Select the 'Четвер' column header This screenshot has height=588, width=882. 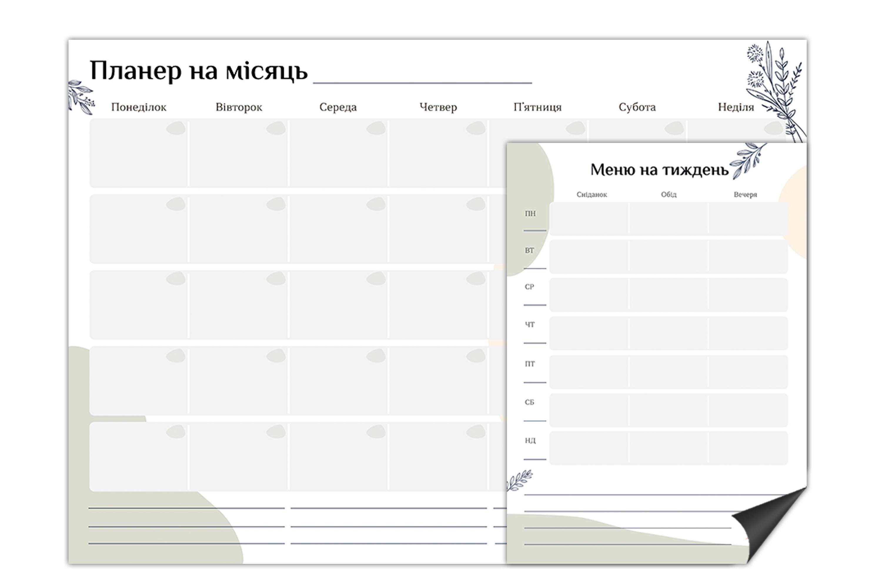(x=438, y=107)
